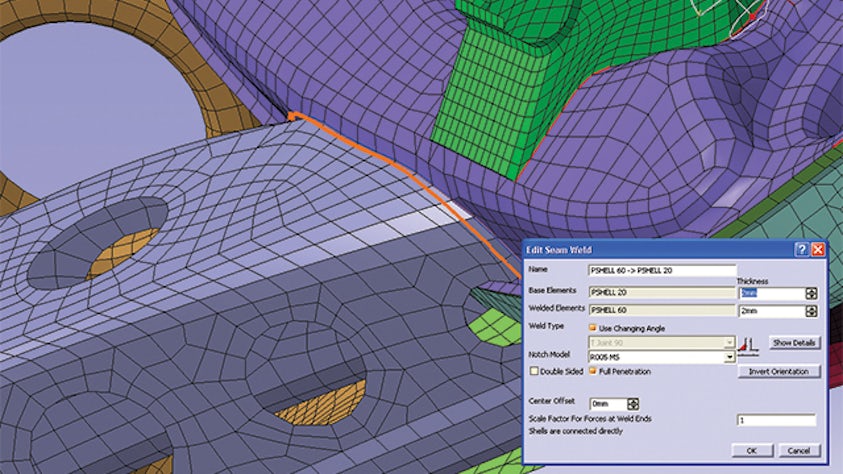
Task: Adjust the Base Elements thickness spinner
Action: coord(811,293)
